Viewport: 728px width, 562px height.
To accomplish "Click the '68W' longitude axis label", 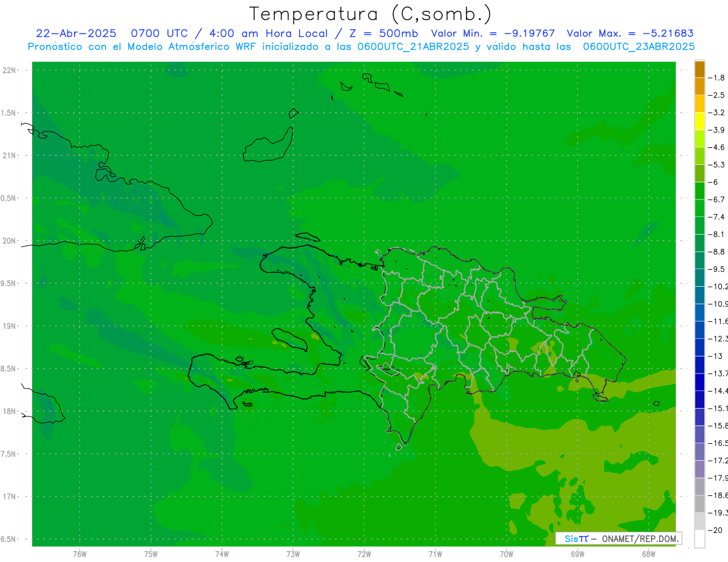I will [x=649, y=554].
